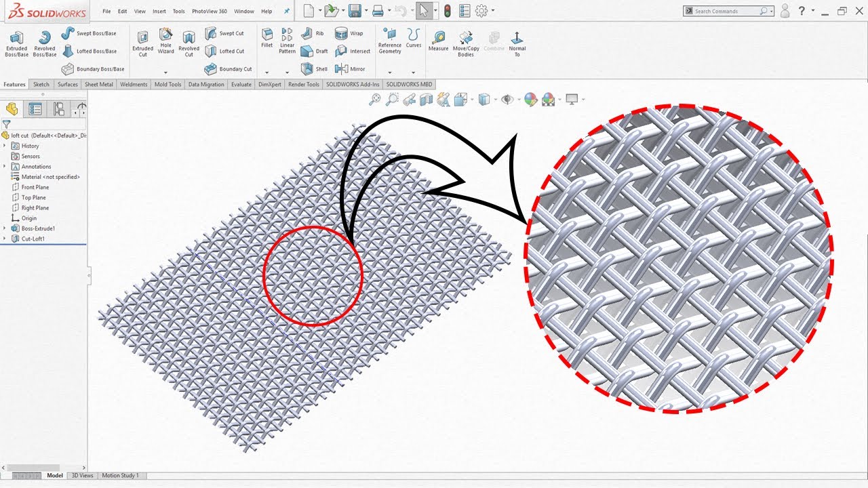
Task: Click the Swept Boss/Base tool
Action: [x=89, y=33]
